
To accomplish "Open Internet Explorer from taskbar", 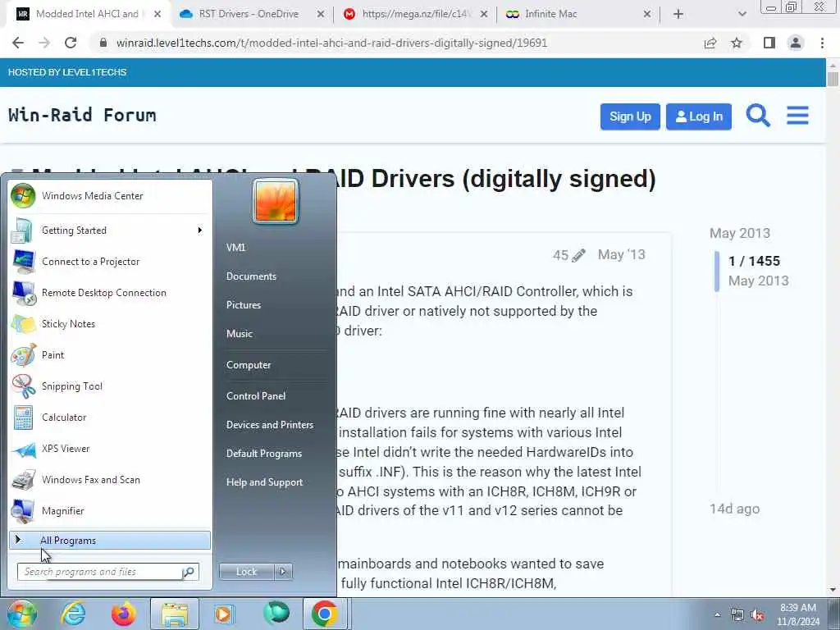I will tap(73, 614).
